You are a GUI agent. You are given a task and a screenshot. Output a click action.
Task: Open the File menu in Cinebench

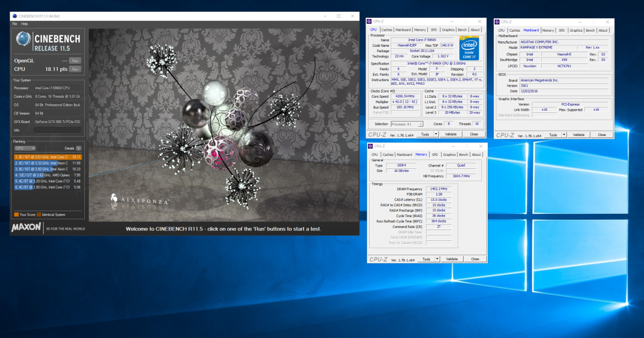(14, 24)
